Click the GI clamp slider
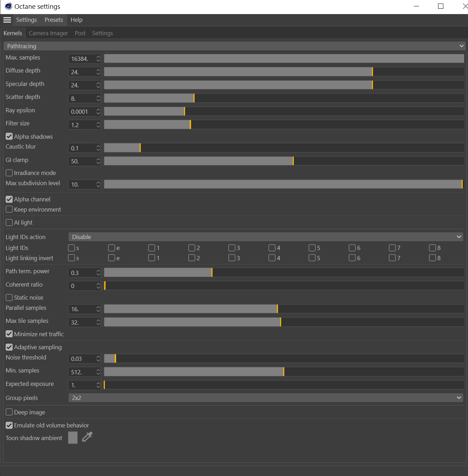 tap(284, 161)
